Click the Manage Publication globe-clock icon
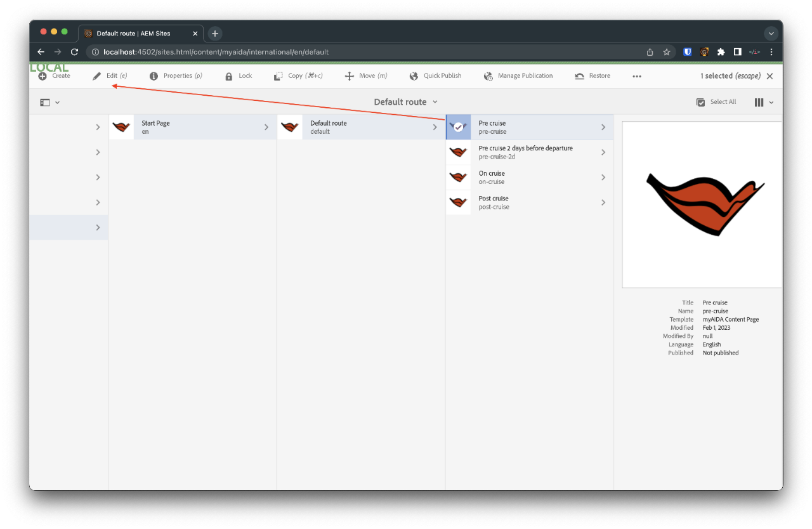The image size is (812, 529). coord(488,76)
